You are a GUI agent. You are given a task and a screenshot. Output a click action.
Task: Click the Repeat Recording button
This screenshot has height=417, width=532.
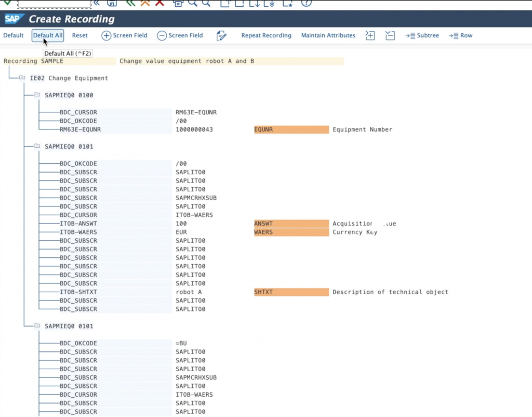pos(266,35)
